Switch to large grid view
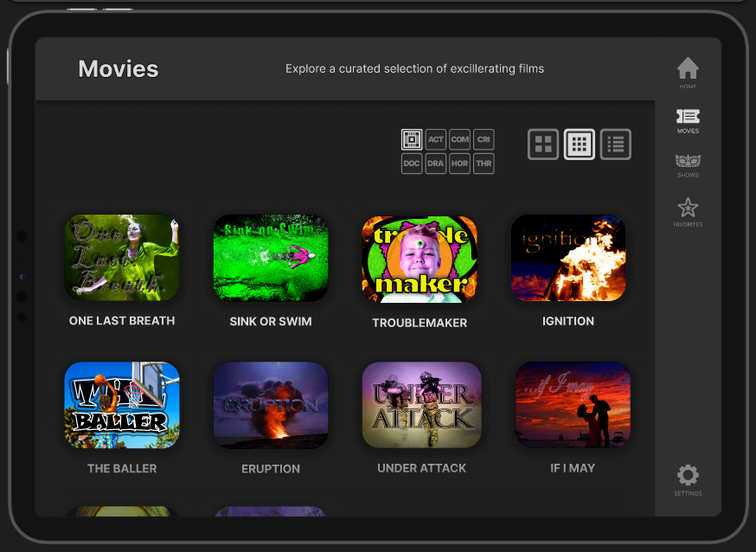The height and width of the screenshot is (552, 756). point(543,144)
